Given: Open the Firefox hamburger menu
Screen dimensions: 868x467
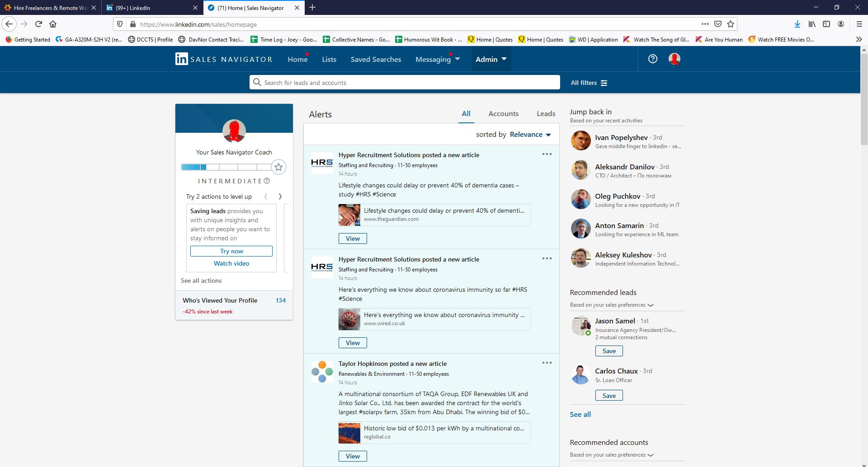Looking at the screenshot, I should (859, 24).
